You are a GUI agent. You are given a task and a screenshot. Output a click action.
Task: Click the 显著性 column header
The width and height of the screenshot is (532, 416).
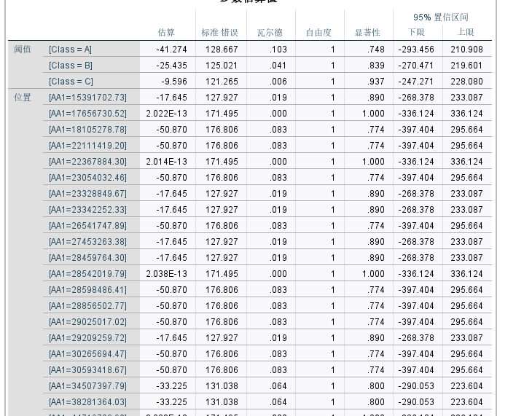tap(367, 33)
